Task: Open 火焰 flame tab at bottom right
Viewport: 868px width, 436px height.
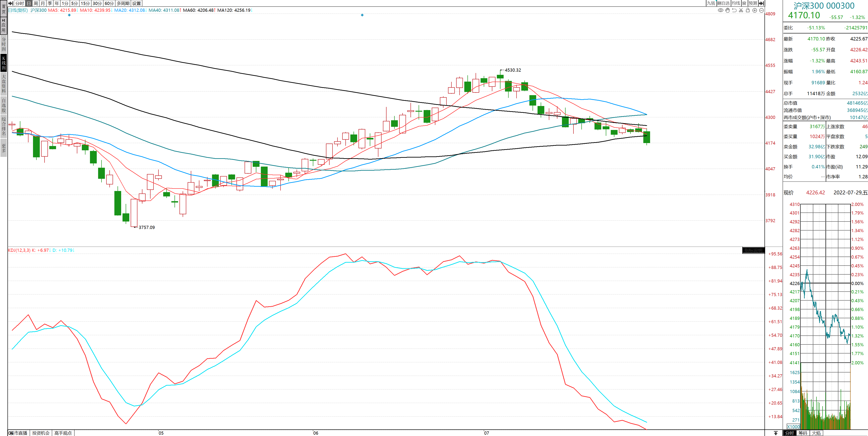Action: [816, 433]
